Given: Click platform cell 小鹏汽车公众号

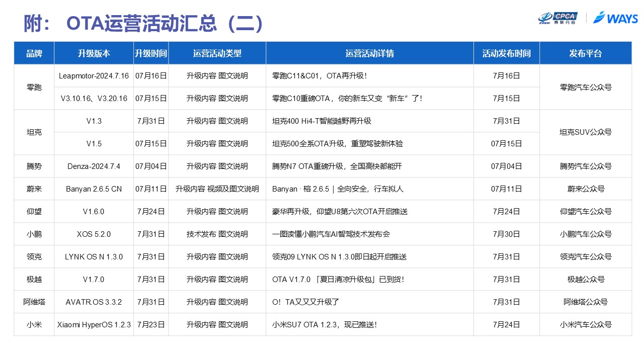Looking at the screenshot, I should click(x=586, y=234).
